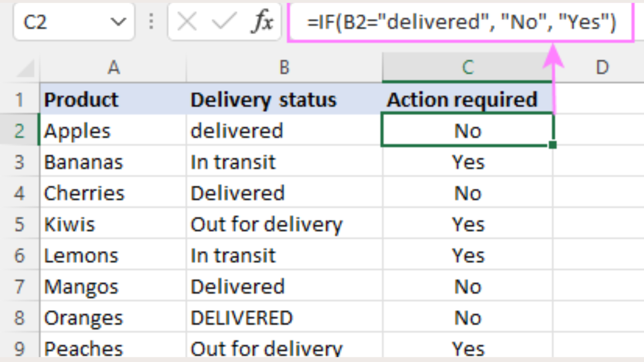644x362 pixels.
Task: Select column D header
Action: pos(602,68)
